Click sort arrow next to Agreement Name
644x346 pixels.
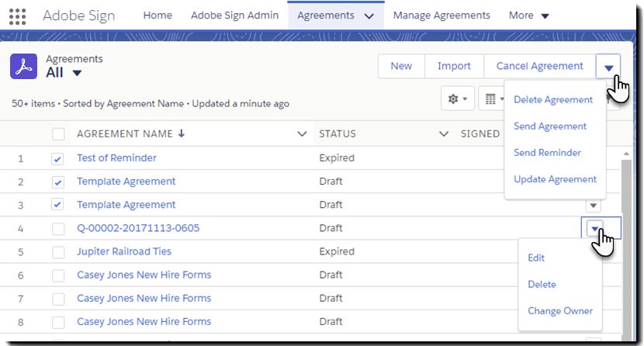tap(182, 133)
